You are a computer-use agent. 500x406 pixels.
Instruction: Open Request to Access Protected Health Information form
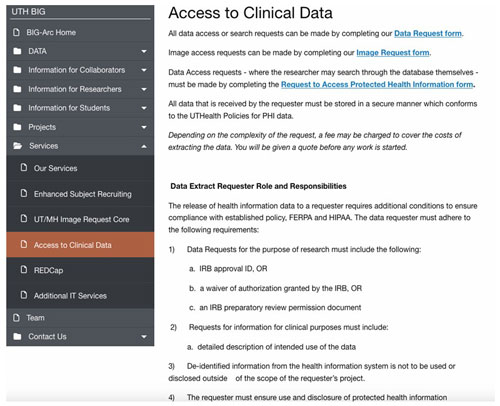[377, 85]
